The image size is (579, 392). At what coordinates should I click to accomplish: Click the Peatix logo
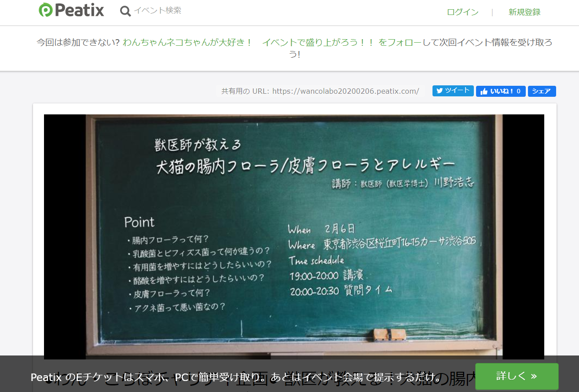pos(71,10)
